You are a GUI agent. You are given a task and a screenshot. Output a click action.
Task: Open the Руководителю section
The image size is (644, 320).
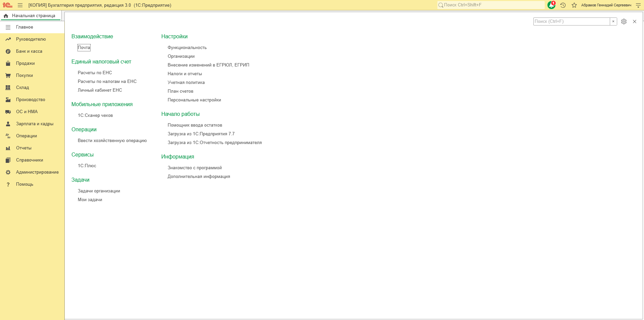[32, 39]
